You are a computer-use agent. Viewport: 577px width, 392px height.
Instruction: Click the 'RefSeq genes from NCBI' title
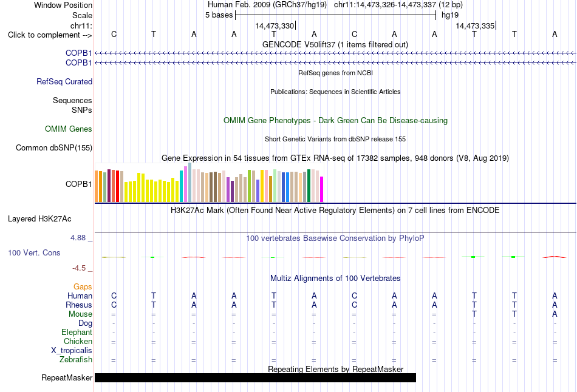[335, 73]
